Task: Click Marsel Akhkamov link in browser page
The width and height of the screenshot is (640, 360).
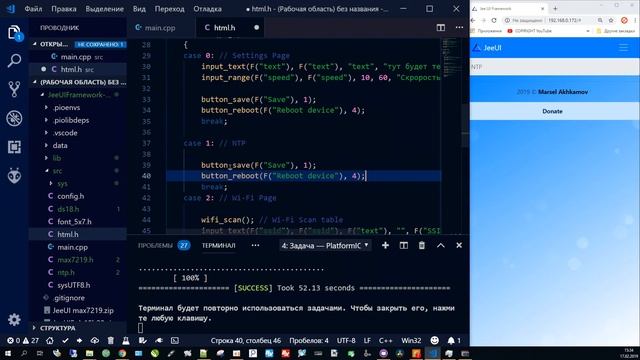Action: tap(563, 92)
